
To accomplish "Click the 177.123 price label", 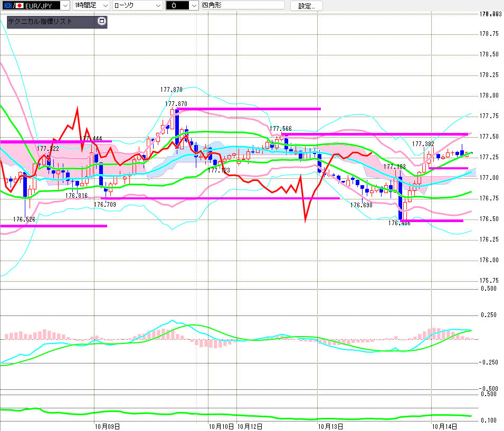I will pyautogui.click(x=219, y=170).
